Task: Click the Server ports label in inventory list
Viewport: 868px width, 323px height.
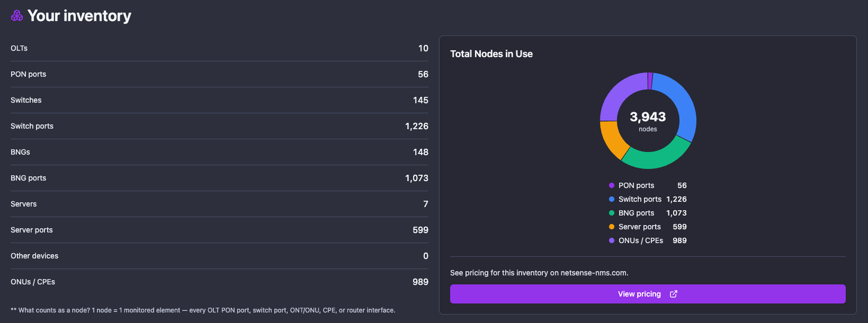Action: tap(32, 230)
